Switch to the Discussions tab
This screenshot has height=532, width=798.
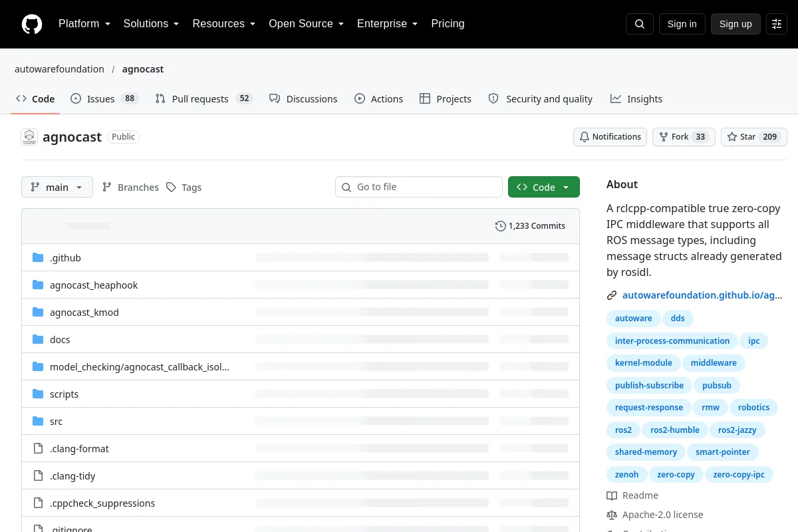[x=303, y=99]
